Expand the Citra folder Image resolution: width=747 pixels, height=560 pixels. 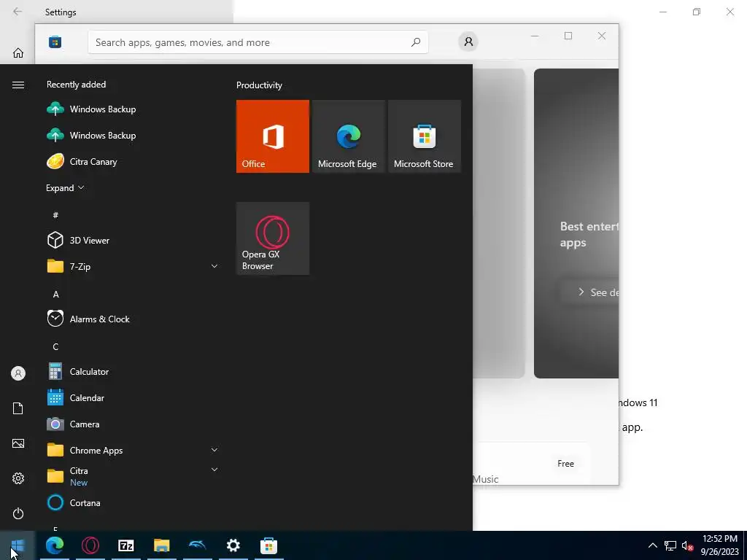214,470
